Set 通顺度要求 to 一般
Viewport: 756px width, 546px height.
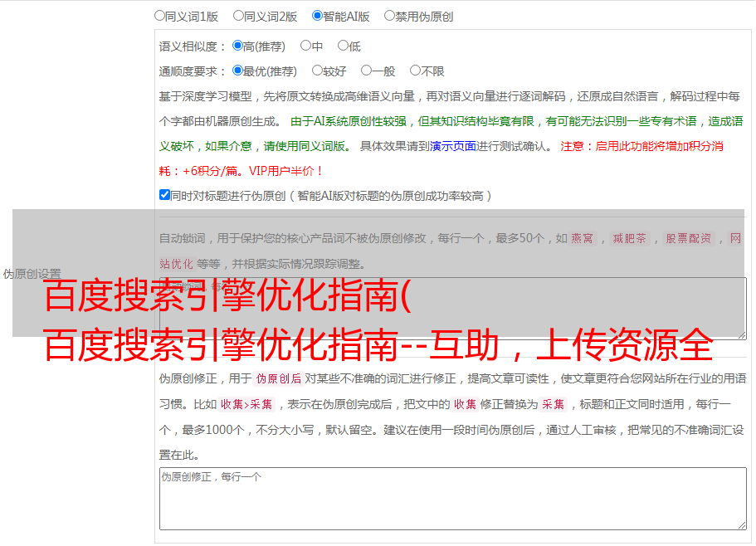click(x=367, y=71)
